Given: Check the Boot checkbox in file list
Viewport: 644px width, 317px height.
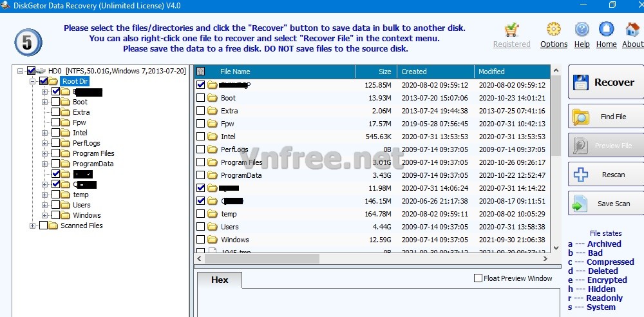Looking at the screenshot, I should (x=200, y=98).
